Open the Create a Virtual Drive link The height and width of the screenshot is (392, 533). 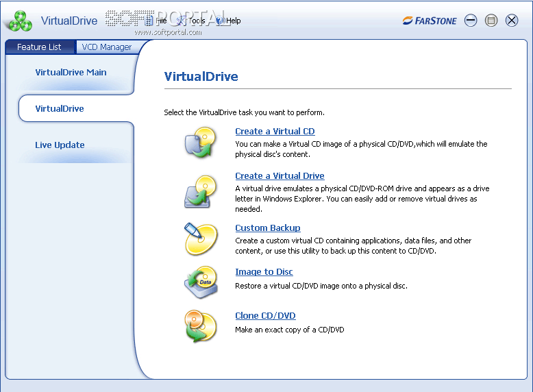click(x=280, y=176)
